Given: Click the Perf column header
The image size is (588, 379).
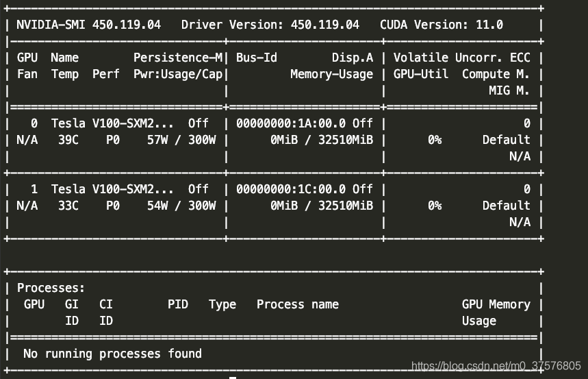Looking at the screenshot, I should [105, 74].
